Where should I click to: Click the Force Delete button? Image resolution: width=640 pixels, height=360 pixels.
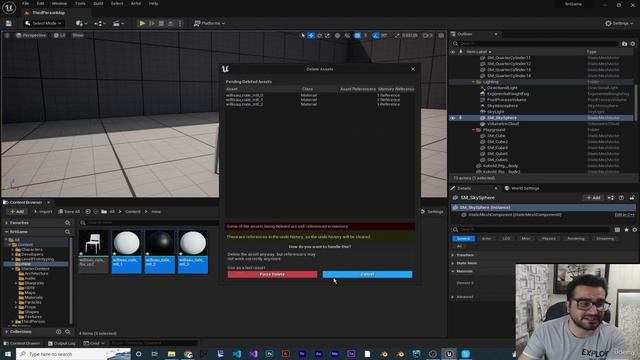pos(272,274)
